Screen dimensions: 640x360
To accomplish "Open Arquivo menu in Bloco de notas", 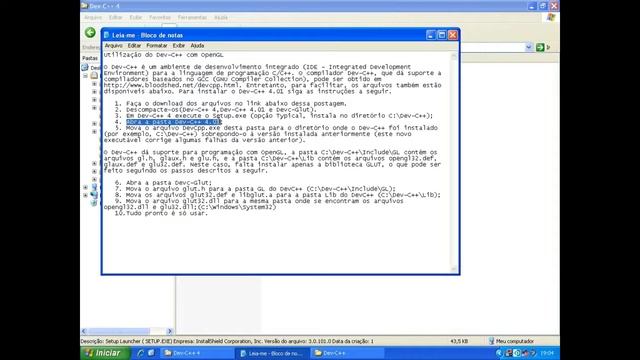I will pos(113,46).
